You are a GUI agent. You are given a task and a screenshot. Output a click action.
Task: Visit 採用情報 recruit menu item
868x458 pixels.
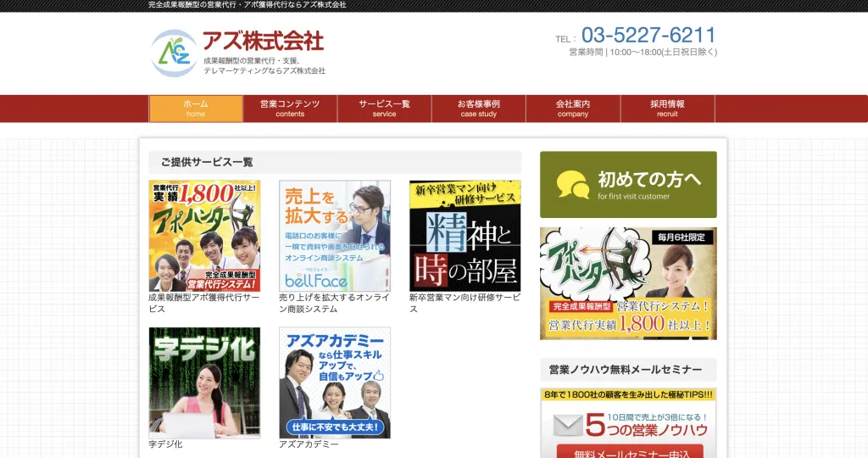coord(668,109)
